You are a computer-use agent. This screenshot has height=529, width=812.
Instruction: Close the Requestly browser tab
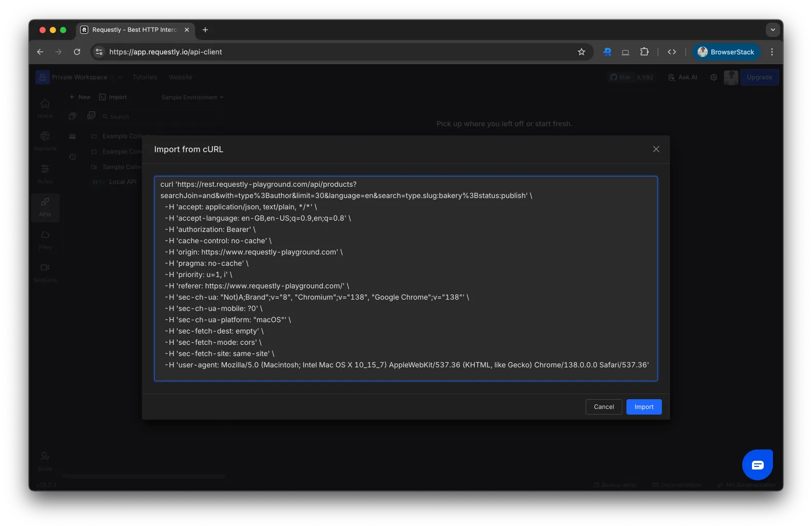coord(187,30)
